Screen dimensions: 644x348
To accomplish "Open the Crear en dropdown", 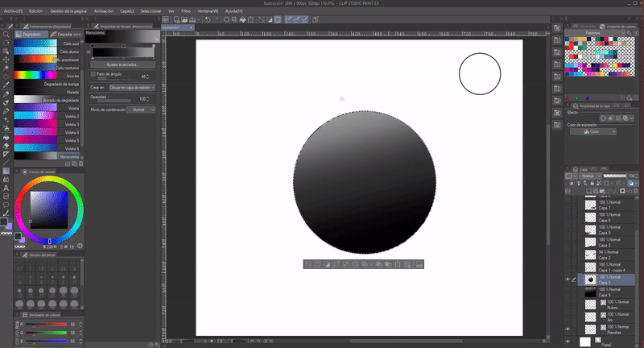I will pyautogui.click(x=132, y=86).
